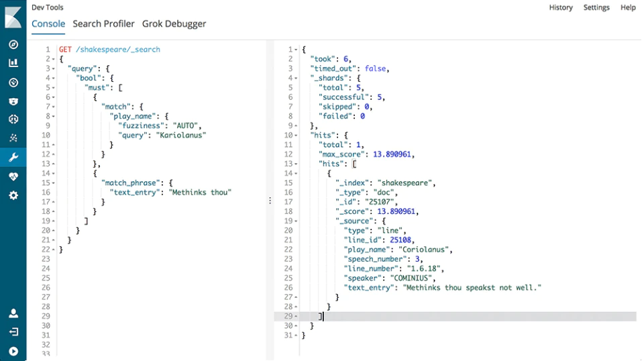Image resolution: width=644 pixels, height=361 pixels.
Task: Collapse the "query" block fold at line 3
Action: pos(54,68)
